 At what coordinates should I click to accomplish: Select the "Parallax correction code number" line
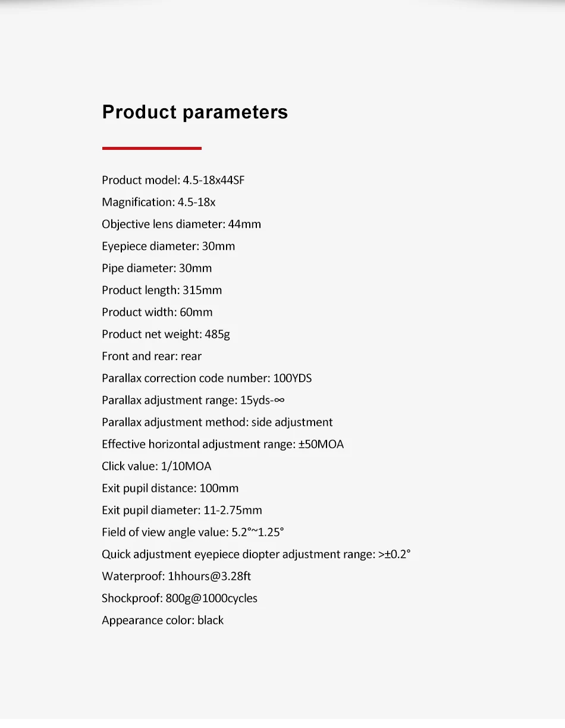click(206, 378)
